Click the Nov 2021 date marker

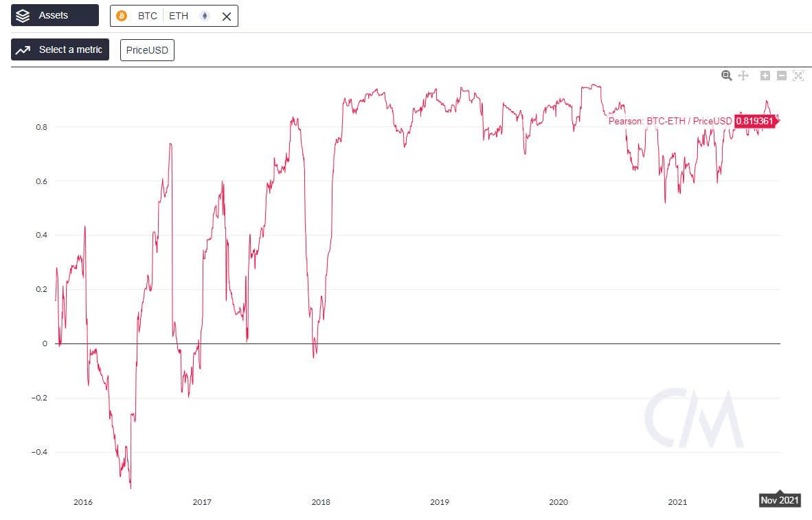780,501
